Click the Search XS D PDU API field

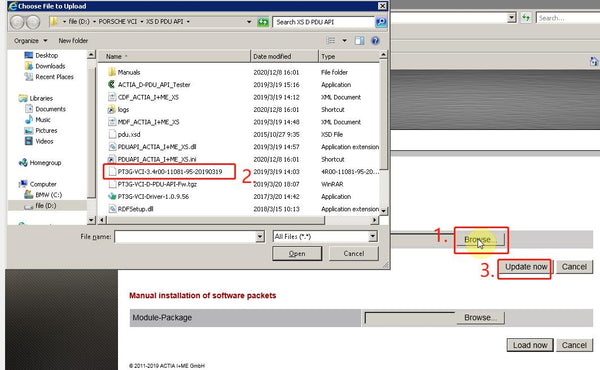[x=323, y=22]
